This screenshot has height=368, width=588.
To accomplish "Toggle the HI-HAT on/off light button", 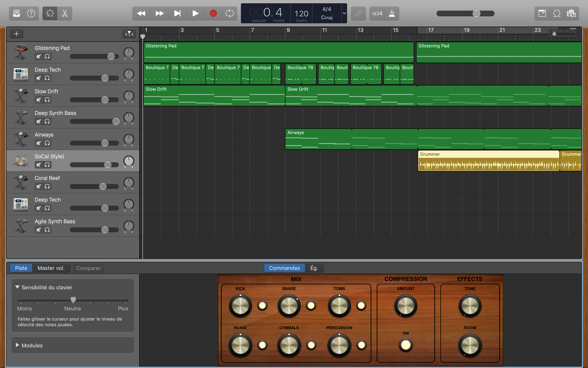I will point(262,345).
